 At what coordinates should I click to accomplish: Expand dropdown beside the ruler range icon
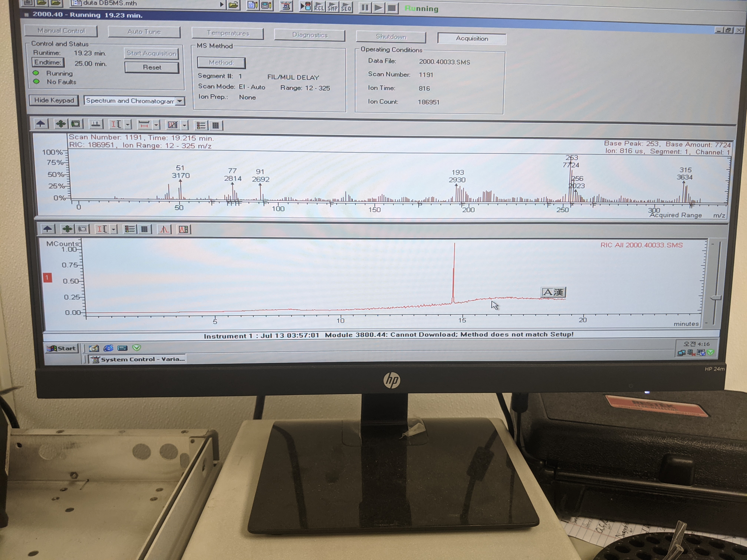(x=156, y=125)
